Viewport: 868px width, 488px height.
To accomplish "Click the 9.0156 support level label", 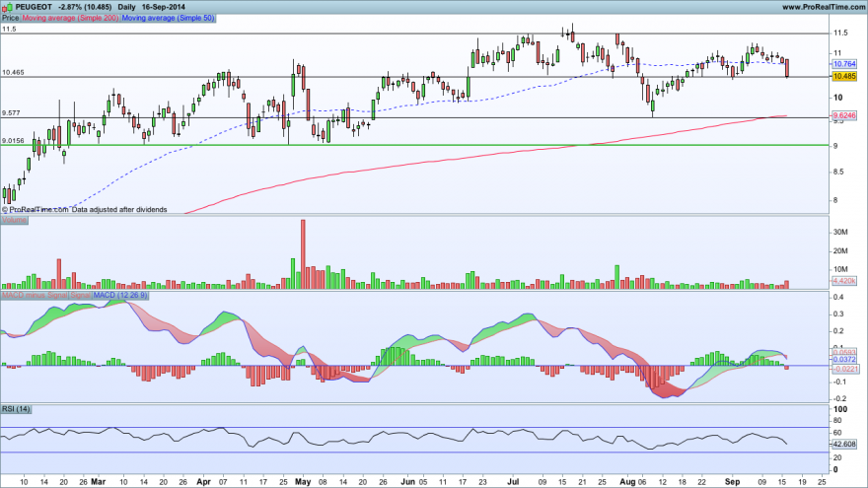I will 13,141.
